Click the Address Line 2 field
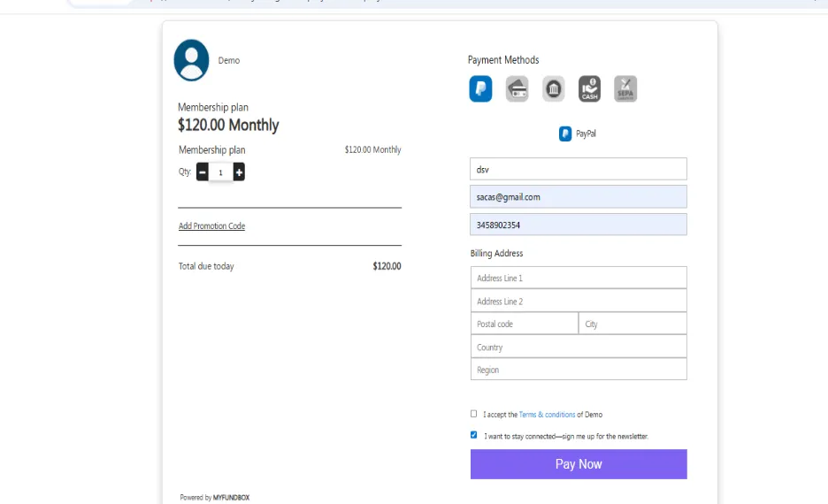828x504 pixels. (579, 301)
